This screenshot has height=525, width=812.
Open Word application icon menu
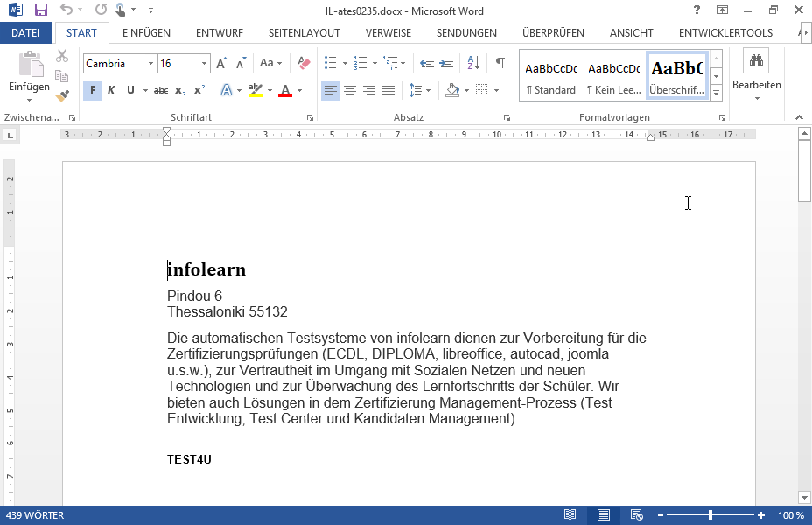[16, 10]
